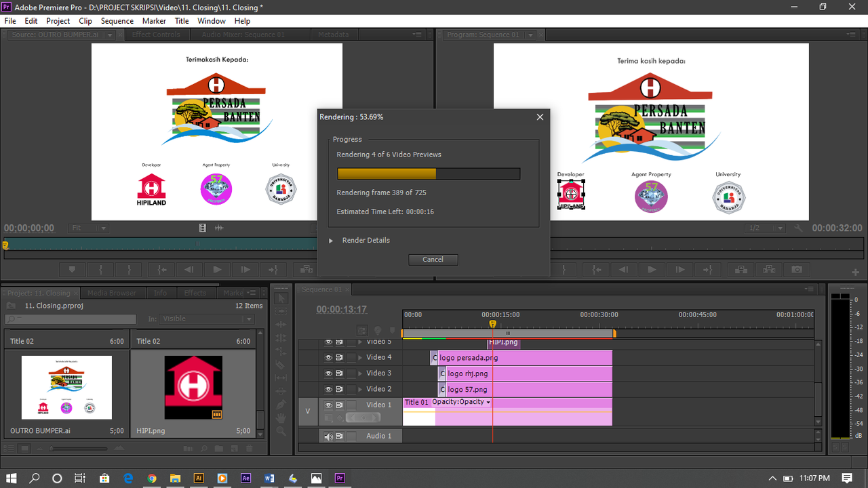This screenshot has height=488, width=868.
Task: Click Drag Video Only filmstrip icon
Action: [203, 228]
